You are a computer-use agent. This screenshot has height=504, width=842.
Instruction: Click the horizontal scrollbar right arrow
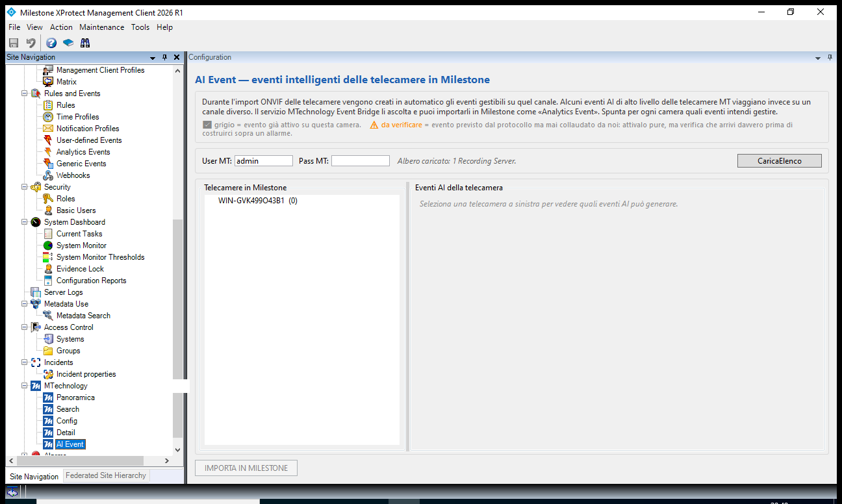(167, 460)
